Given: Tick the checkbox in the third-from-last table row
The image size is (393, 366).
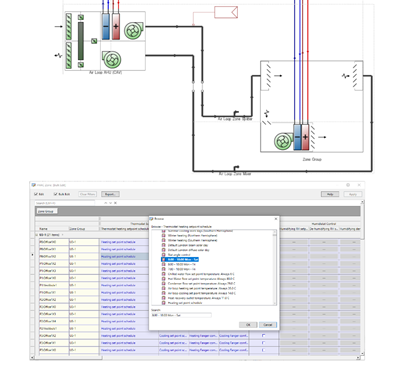Looking at the screenshot, I should coord(264,336).
